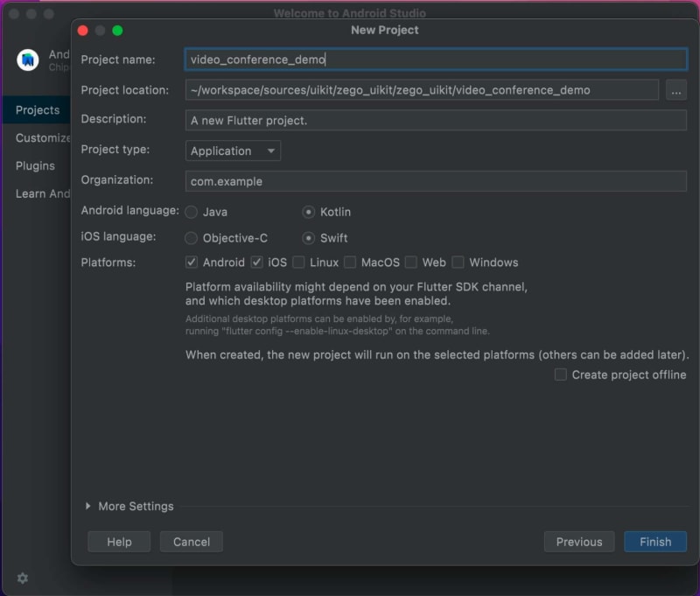Screen dimensions: 700x596
Task: Select Kotlin as Android language
Action: tap(309, 212)
